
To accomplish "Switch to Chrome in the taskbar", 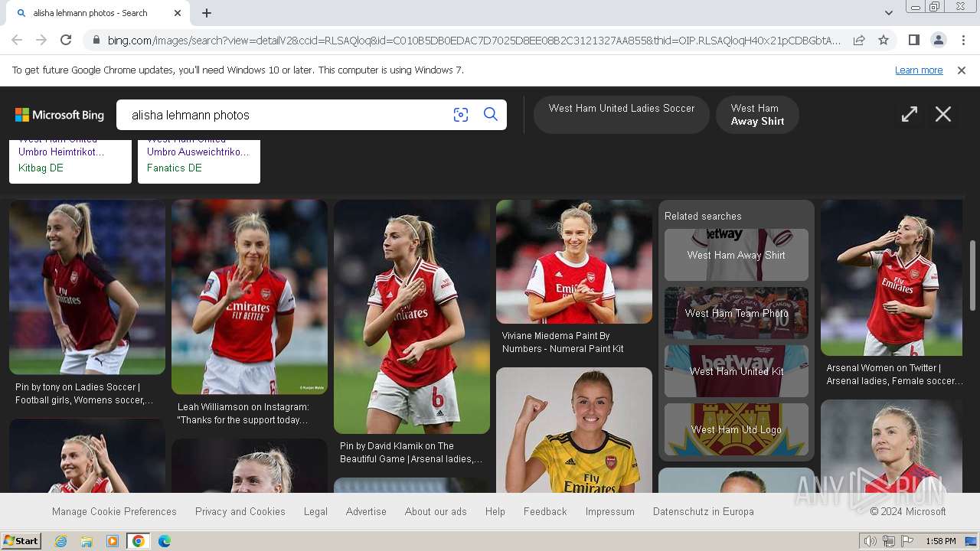I will click(x=139, y=541).
